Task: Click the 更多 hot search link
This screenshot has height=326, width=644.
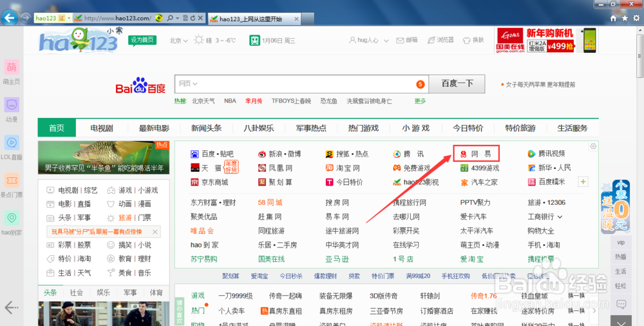Action: (420, 101)
